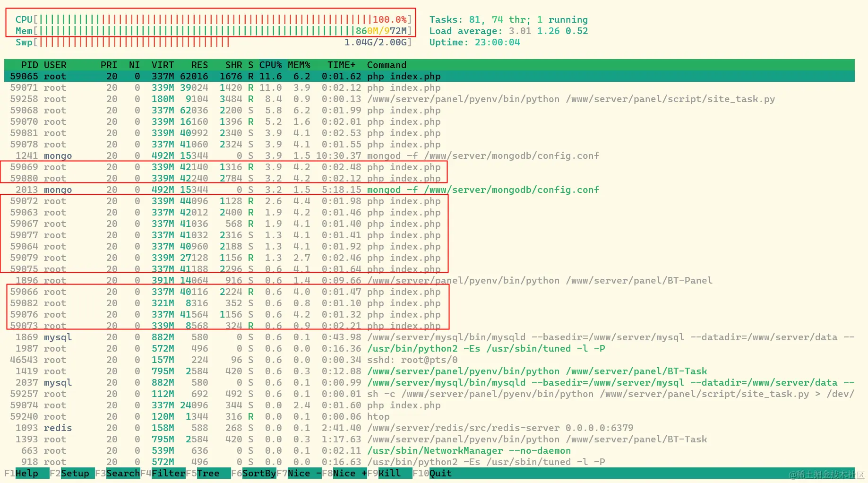The width and height of the screenshot is (868, 483).
Task: Select process row with PID 59072
Action: tap(430, 201)
